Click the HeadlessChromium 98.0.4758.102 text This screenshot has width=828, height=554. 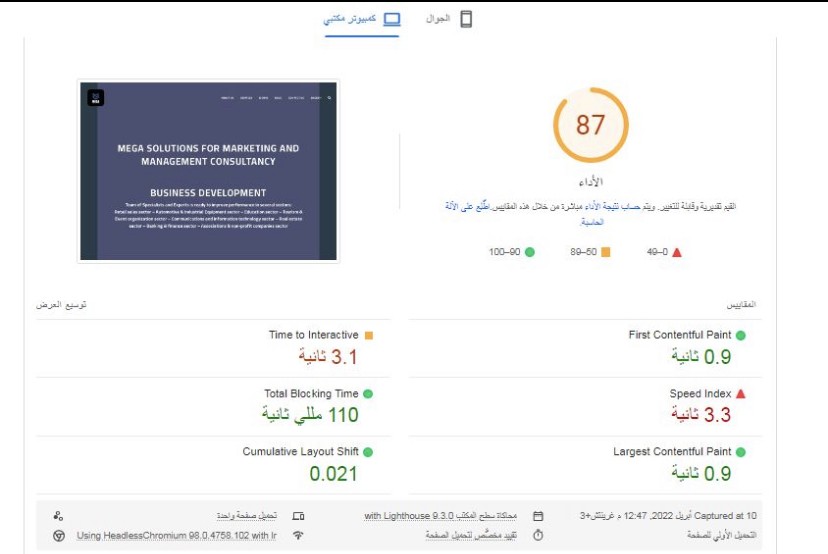click(176, 536)
